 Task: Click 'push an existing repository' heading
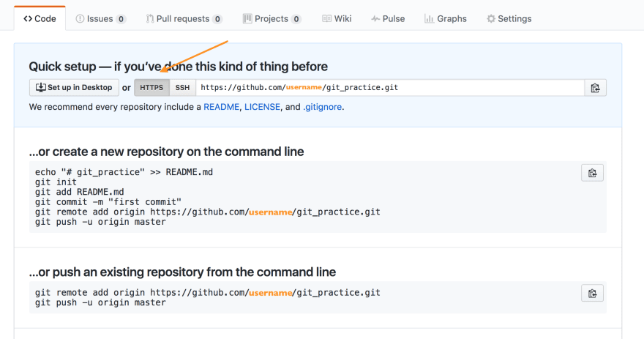[182, 272]
